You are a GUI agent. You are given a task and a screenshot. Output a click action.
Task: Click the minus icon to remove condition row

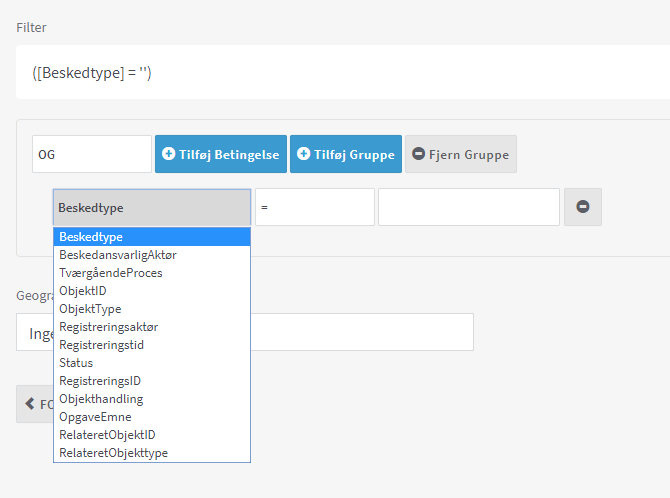tap(582, 207)
